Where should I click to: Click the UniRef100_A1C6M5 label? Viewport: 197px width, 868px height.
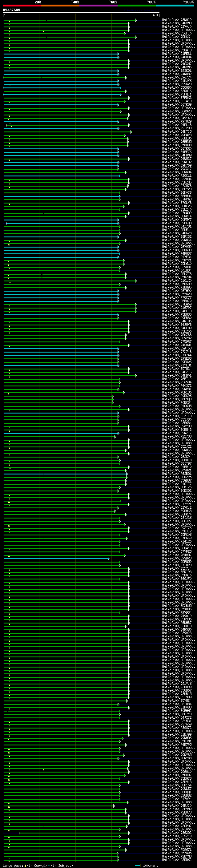point(177,406)
